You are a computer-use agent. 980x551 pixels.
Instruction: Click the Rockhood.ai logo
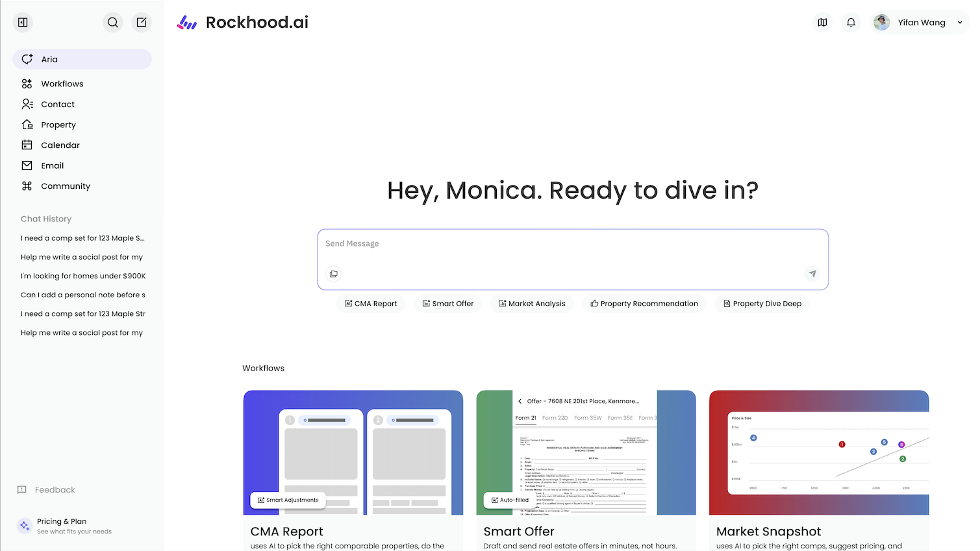[x=243, y=22]
